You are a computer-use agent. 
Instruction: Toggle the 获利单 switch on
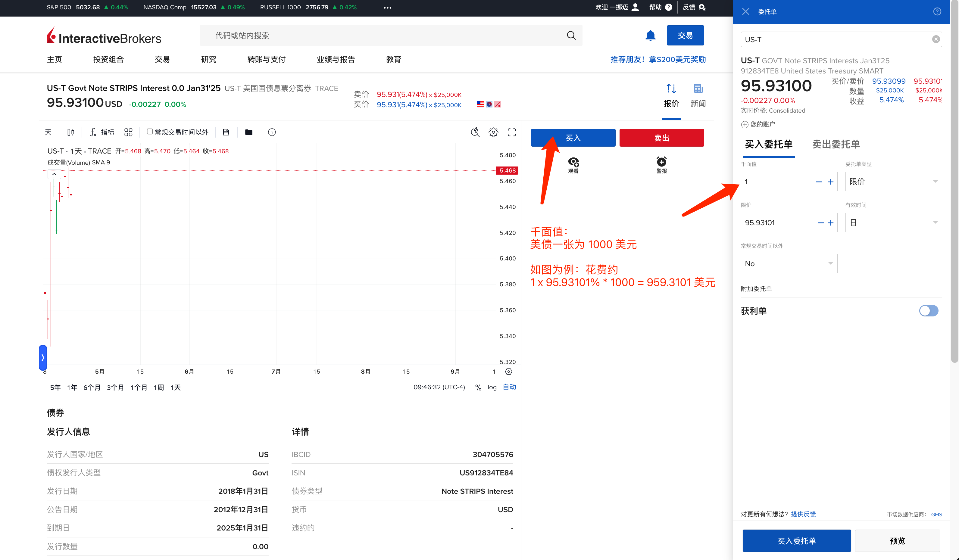929,311
